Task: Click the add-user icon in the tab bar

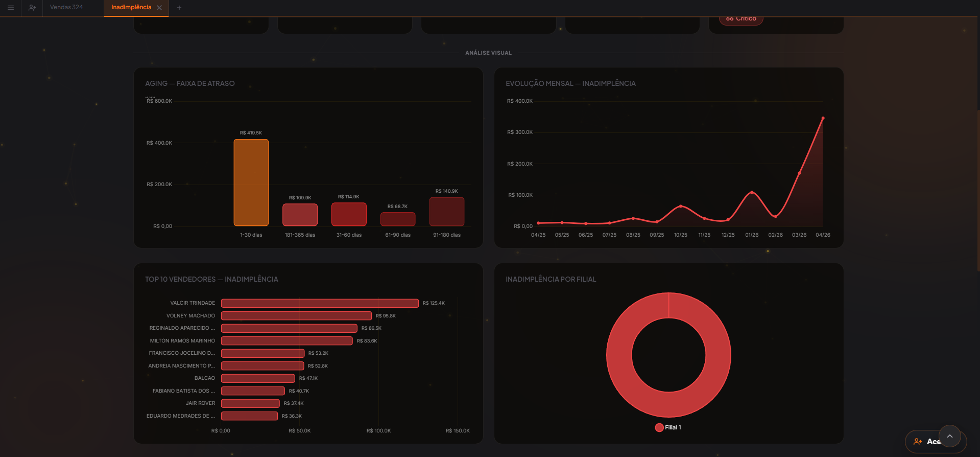Action: pos(32,8)
